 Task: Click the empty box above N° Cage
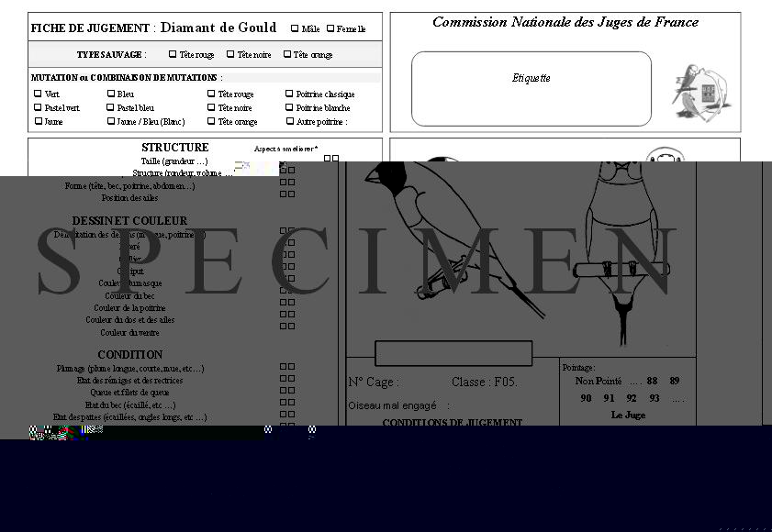453,353
